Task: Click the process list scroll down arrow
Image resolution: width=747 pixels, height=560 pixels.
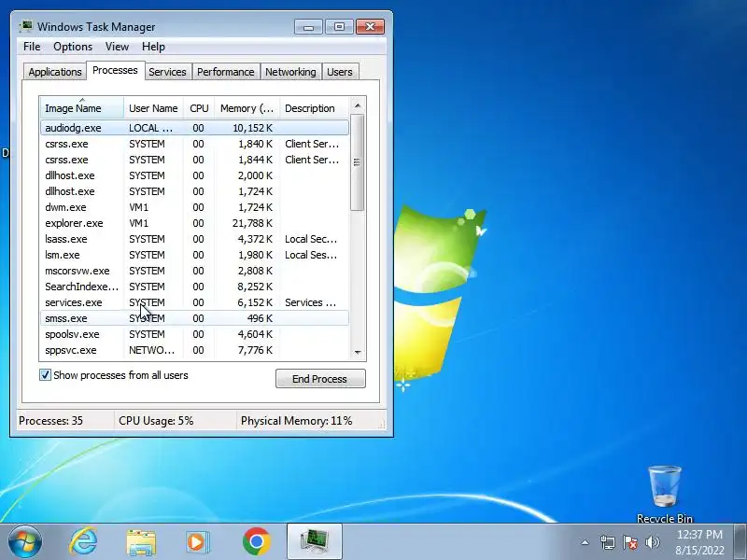Action: point(358,353)
